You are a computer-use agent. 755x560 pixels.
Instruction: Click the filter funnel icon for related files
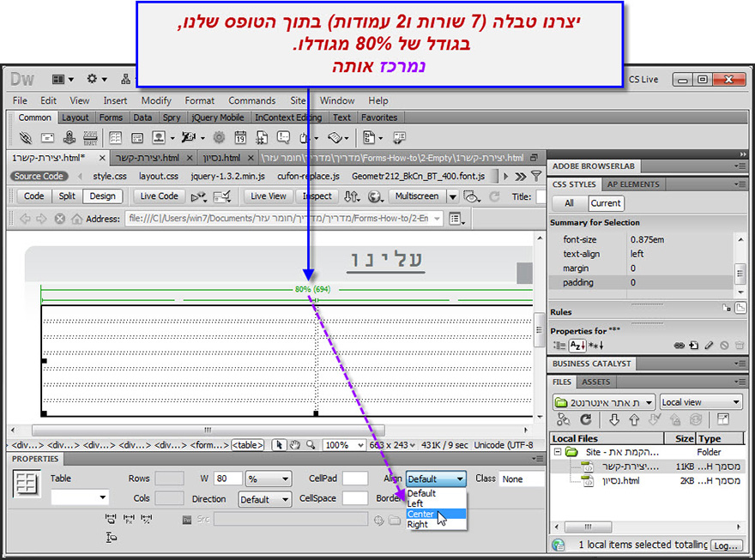pos(536,177)
